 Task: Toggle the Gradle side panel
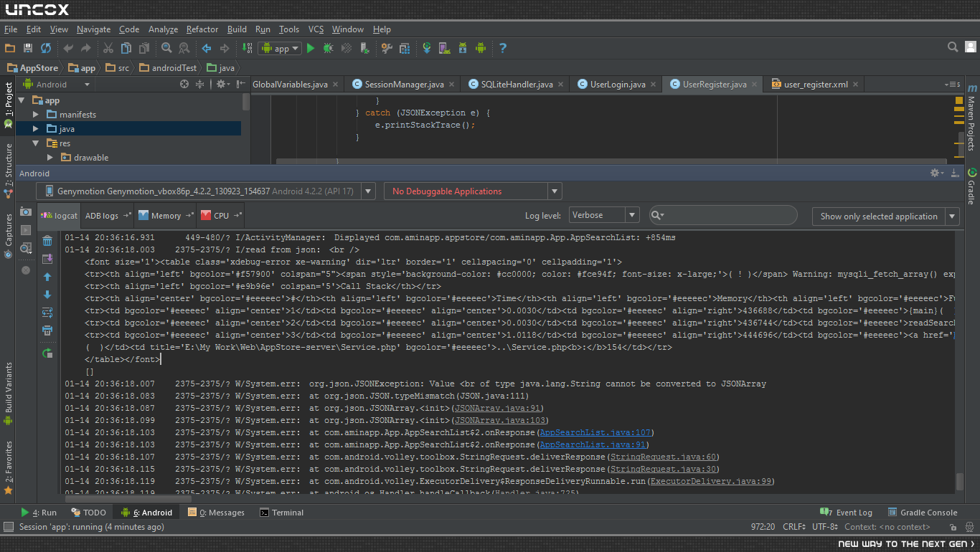click(971, 186)
